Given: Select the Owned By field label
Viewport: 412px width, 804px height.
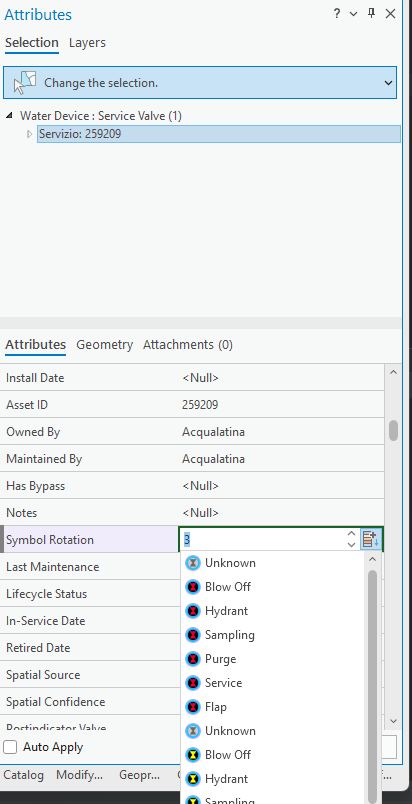Looking at the screenshot, I should [33, 432].
